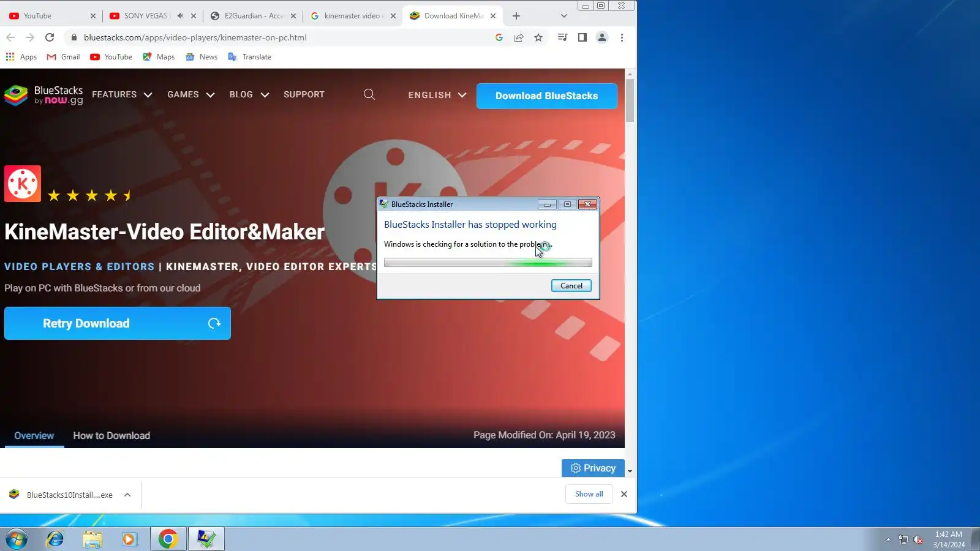Launch Internet Explorer from the taskbar
The width and height of the screenshot is (980, 551).
tap(55, 539)
